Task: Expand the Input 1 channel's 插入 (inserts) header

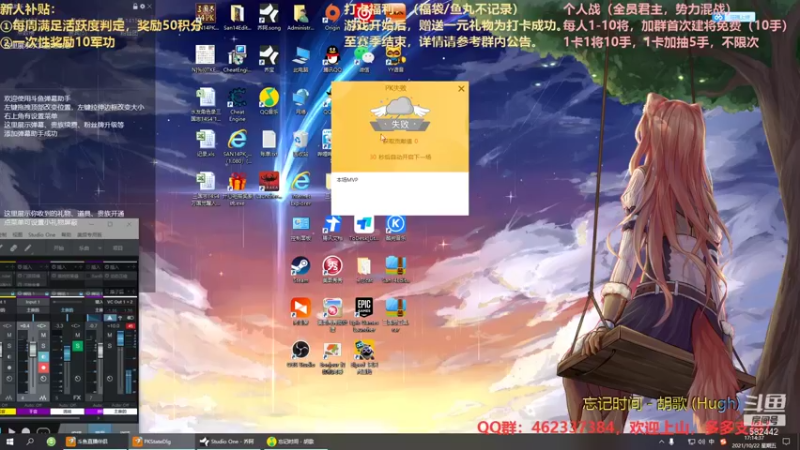Action: pos(32,267)
